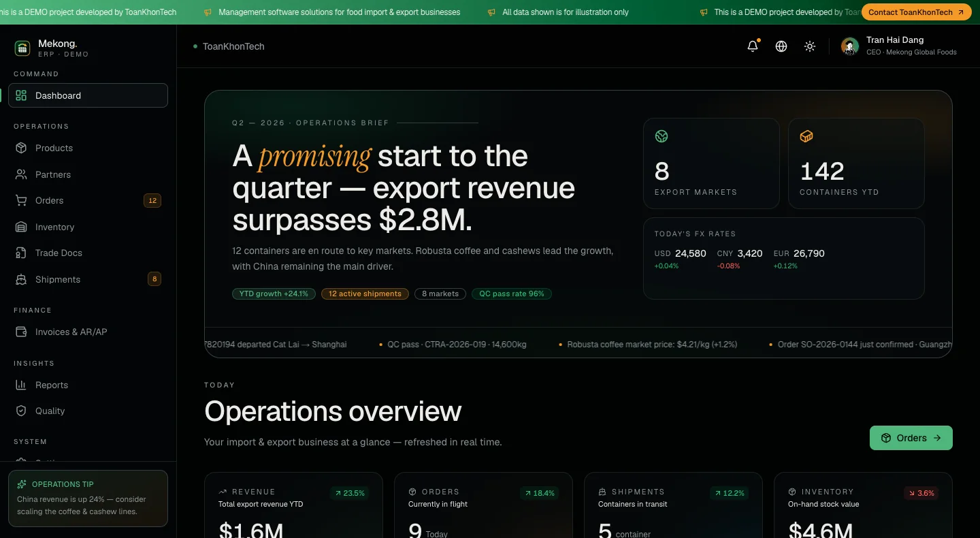The image size is (980, 538).
Task: Click Operations overview heading
Action: click(333, 411)
